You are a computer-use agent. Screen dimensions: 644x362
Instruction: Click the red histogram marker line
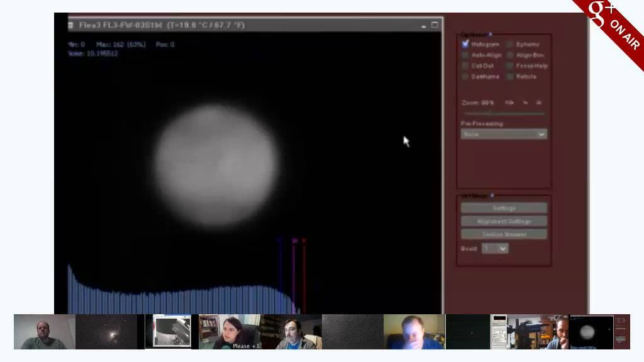[304, 275]
